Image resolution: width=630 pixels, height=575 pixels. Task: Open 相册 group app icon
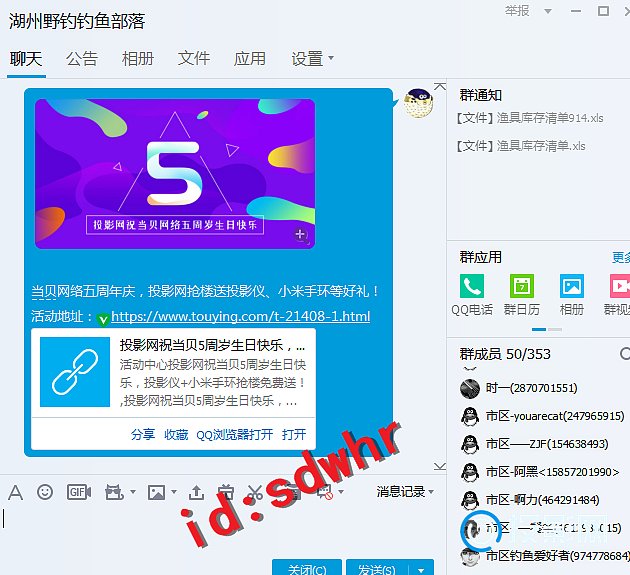click(x=572, y=286)
